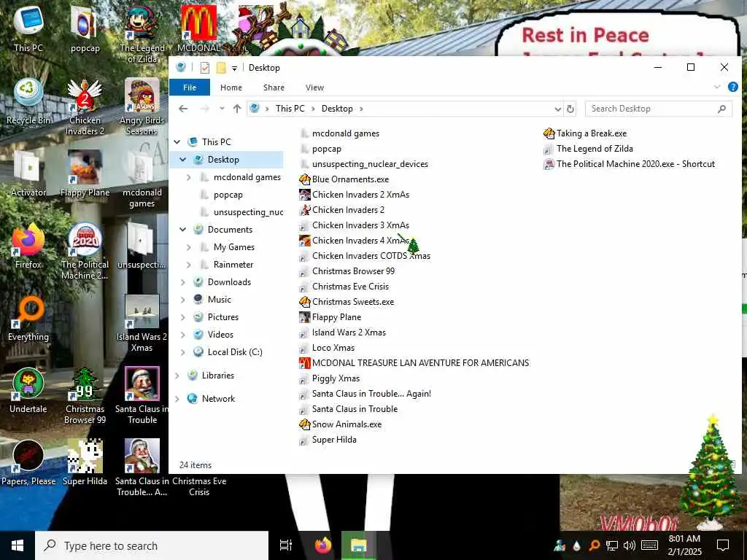Select Loco Xmas in file list
The image size is (747, 560).
(x=333, y=348)
